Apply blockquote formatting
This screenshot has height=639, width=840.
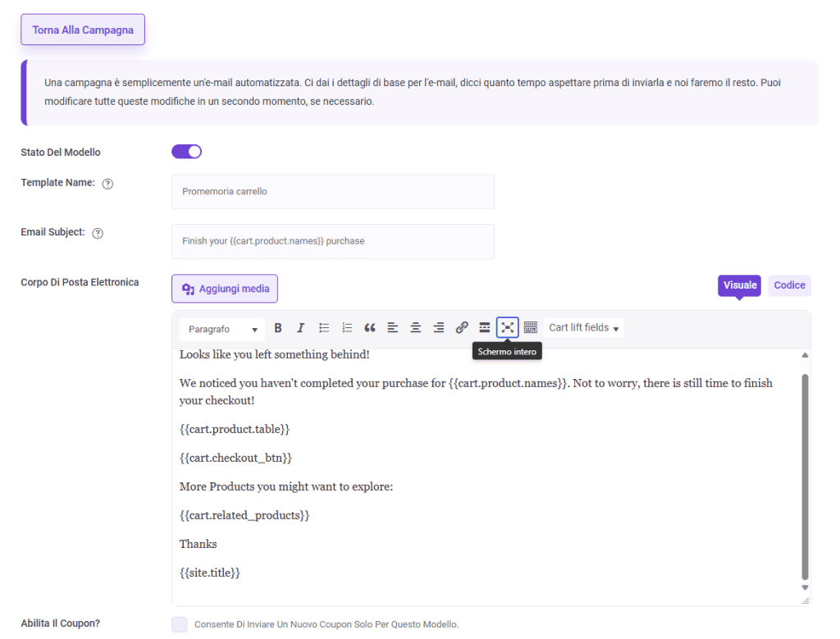coord(370,328)
